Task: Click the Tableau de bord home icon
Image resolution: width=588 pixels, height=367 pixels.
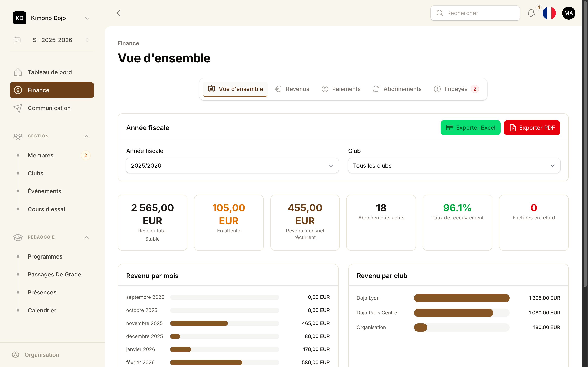Action: 18,72
